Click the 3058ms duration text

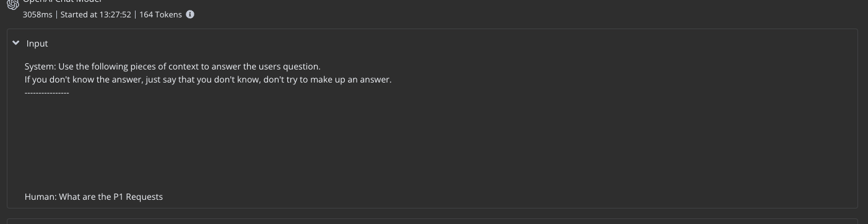pyautogui.click(x=38, y=14)
